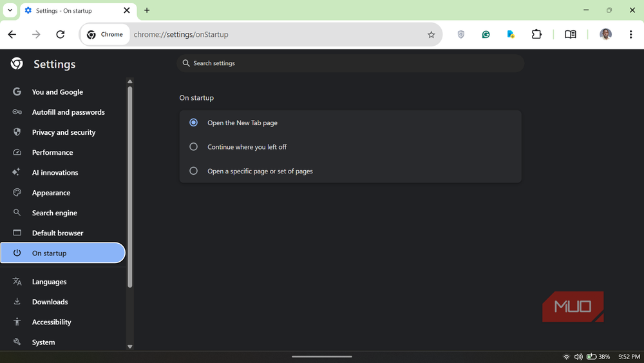644x363 pixels.
Task: Open the reading mode book icon
Action: [x=571, y=35]
